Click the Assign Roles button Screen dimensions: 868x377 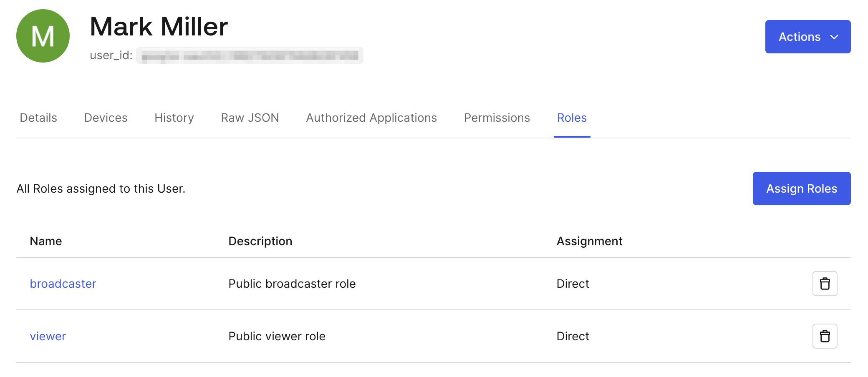802,188
